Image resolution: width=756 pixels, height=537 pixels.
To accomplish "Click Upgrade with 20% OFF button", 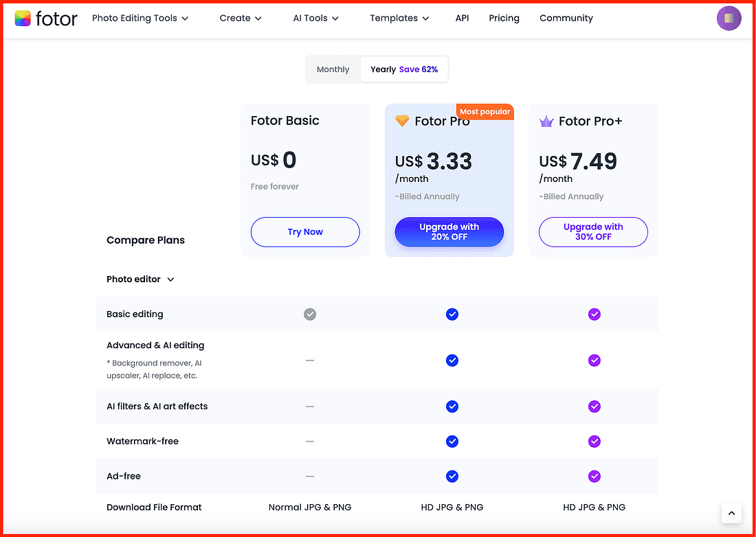I will (x=449, y=232).
